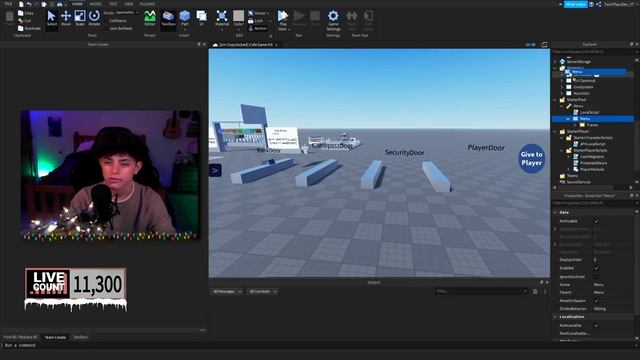The width and height of the screenshot is (640, 360).
Task: Open the FILE menu
Action: 8,4
